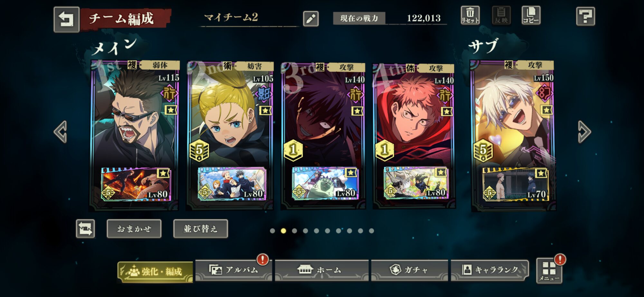644x297 pixels.
Task: Go to next team with right arrow
Action: point(584,132)
